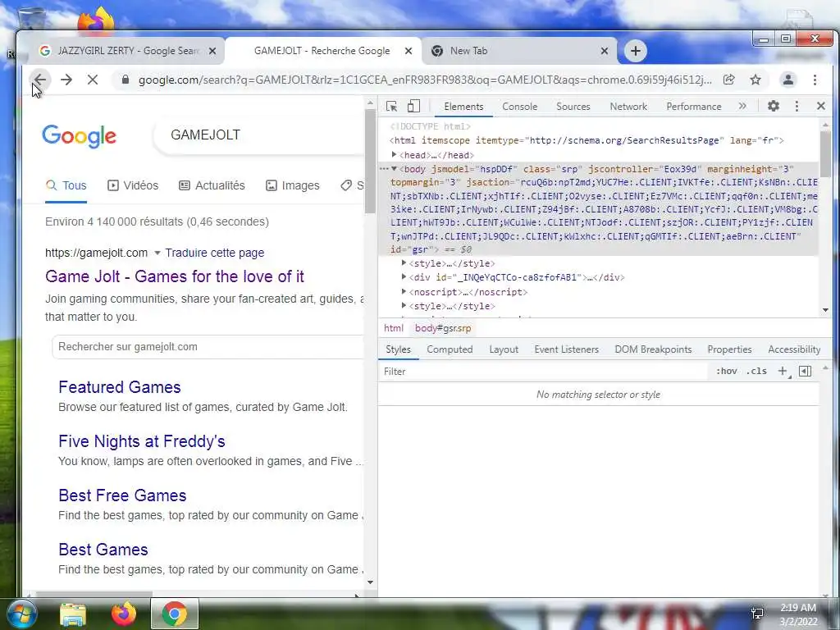Open DevTools settings gear
Viewport: 840px width, 630px height.
tap(773, 106)
